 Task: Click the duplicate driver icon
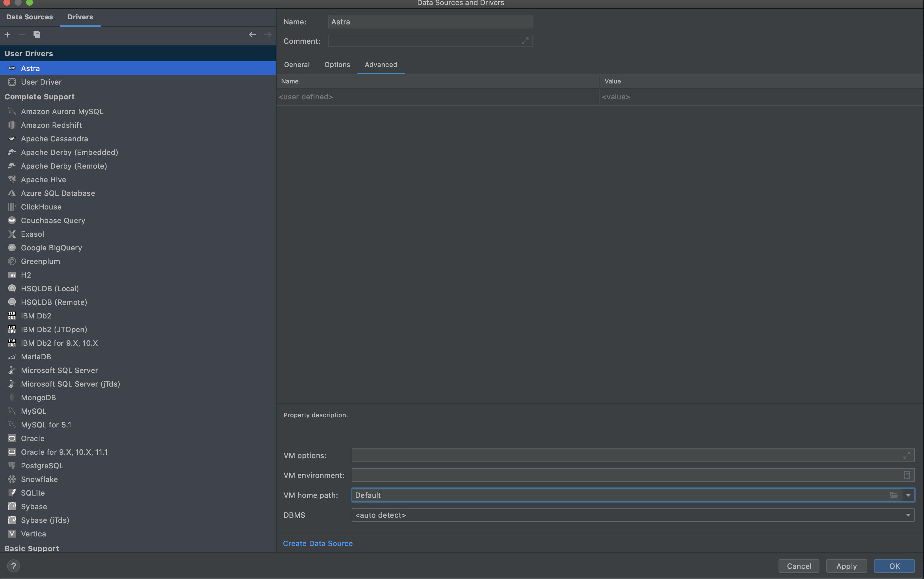[x=37, y=34]
